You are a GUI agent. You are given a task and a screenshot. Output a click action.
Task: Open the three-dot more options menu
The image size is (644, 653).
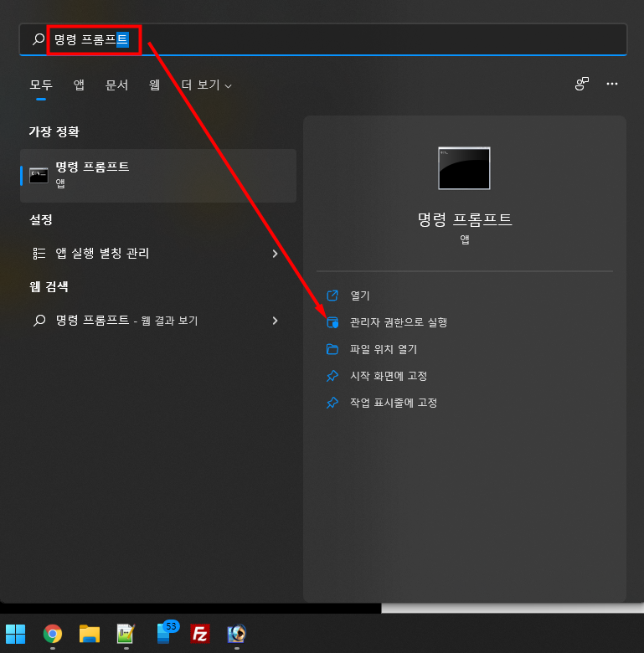[612, 84]
